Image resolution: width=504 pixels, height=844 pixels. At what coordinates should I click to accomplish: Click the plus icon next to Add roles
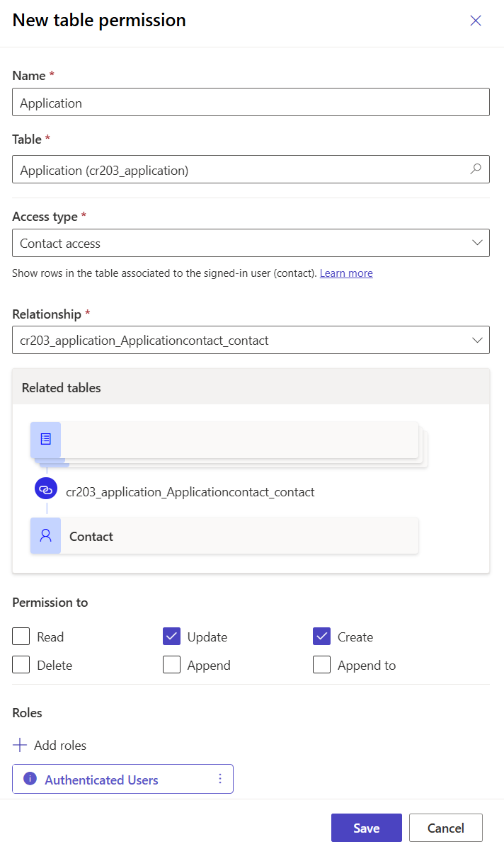[x=20, y=745]
